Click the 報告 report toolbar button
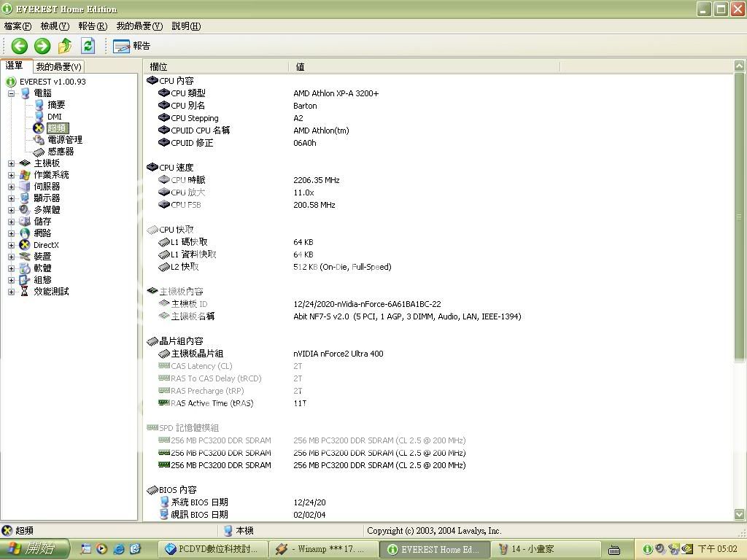 tap(132, 46)
